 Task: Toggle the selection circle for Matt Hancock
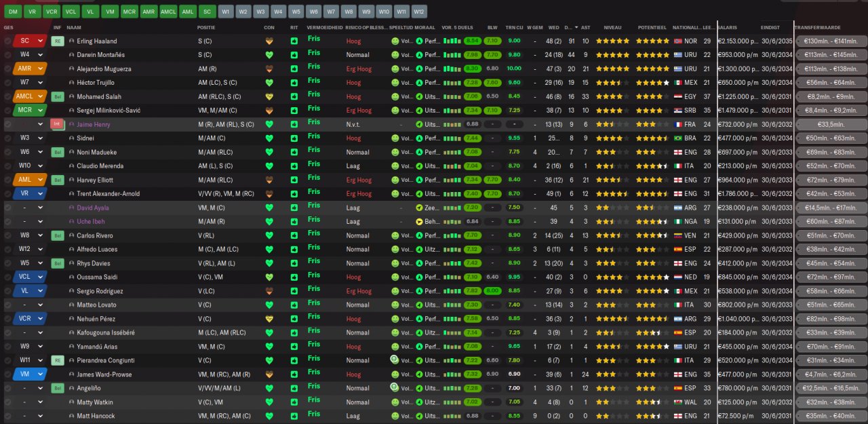coord(7,416)
